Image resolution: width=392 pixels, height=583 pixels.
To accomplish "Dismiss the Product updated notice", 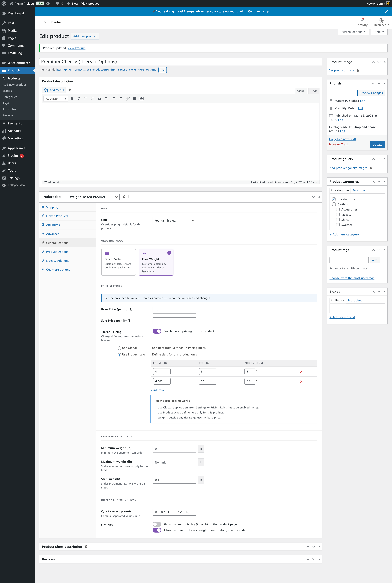I will (x=383, y=48).
